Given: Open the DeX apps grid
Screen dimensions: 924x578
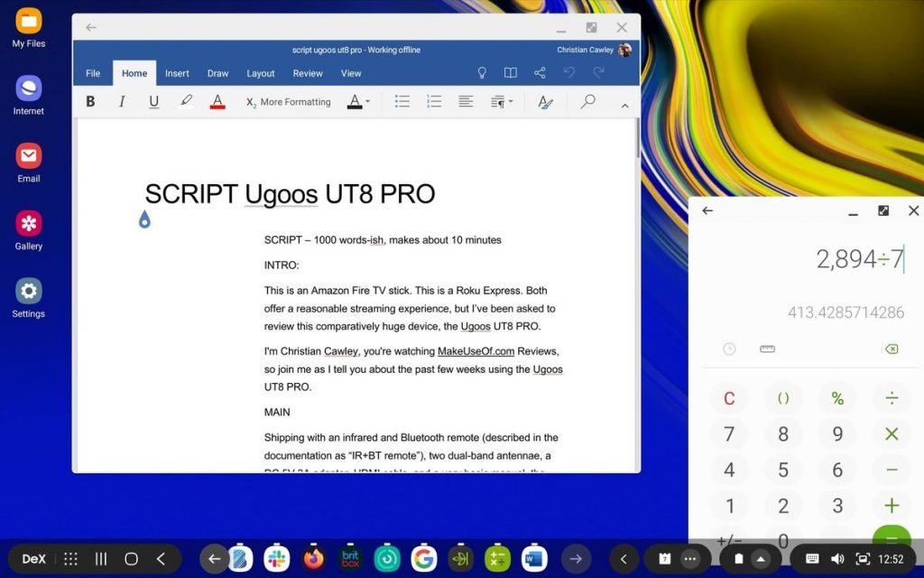Looking at the screenshot, I should [70, 559].
